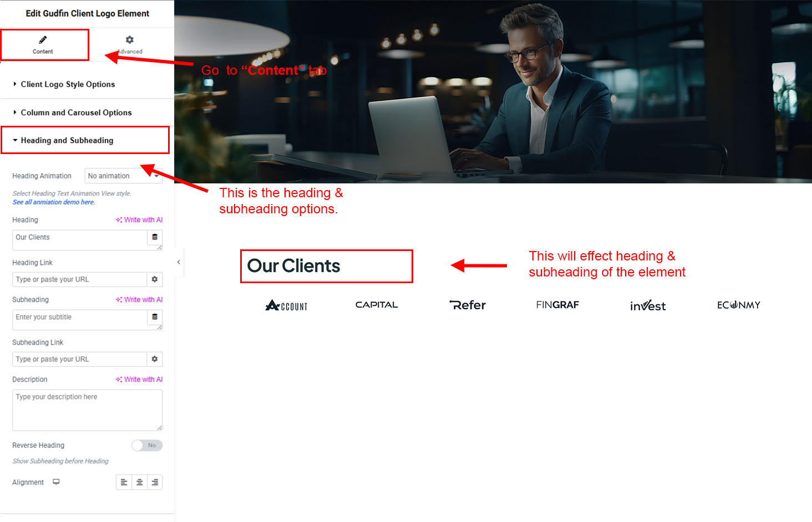Align heading to the right
This screenshot has height=522, width=812.
click(x=155, y=482)
